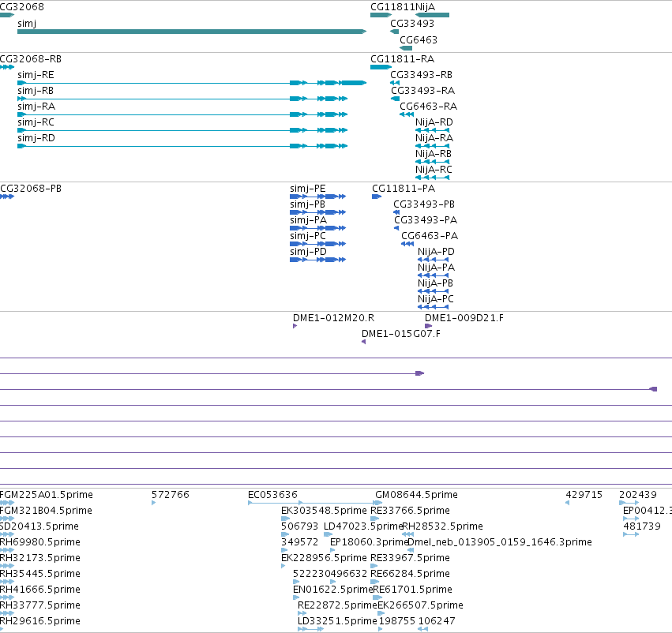Click feature 202439
Image resolution: width=672 pixels, height=633 pixels.
point(629,503)
